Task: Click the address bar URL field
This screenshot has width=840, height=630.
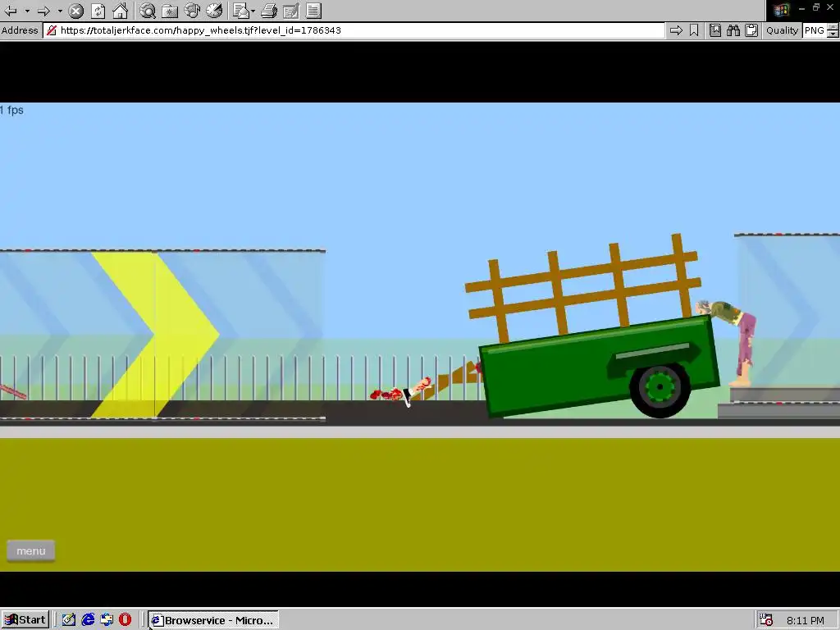Action: pos(354,30)
